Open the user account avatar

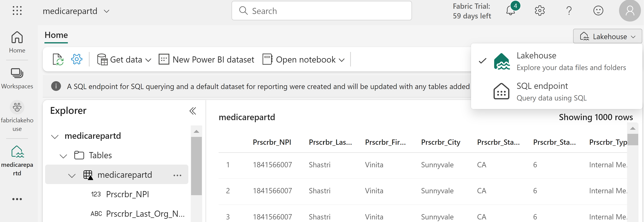click(x=629, y=11)
